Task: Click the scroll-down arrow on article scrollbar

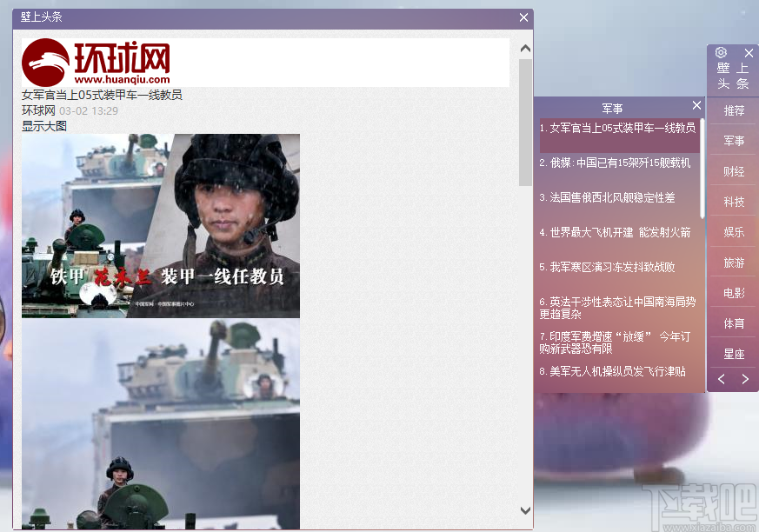Action: point(523,511)
